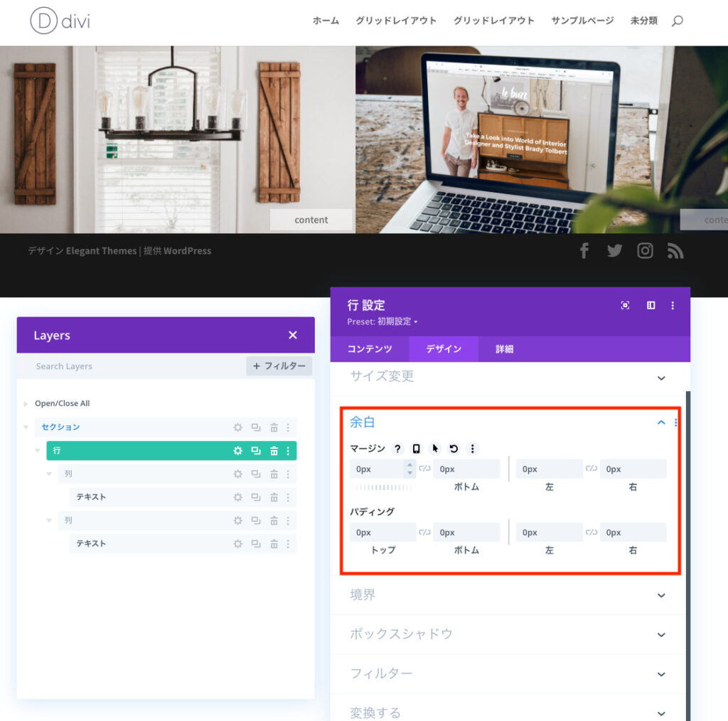
Task: Click the マージン responsive phone icon
Action: pos(416,449)
